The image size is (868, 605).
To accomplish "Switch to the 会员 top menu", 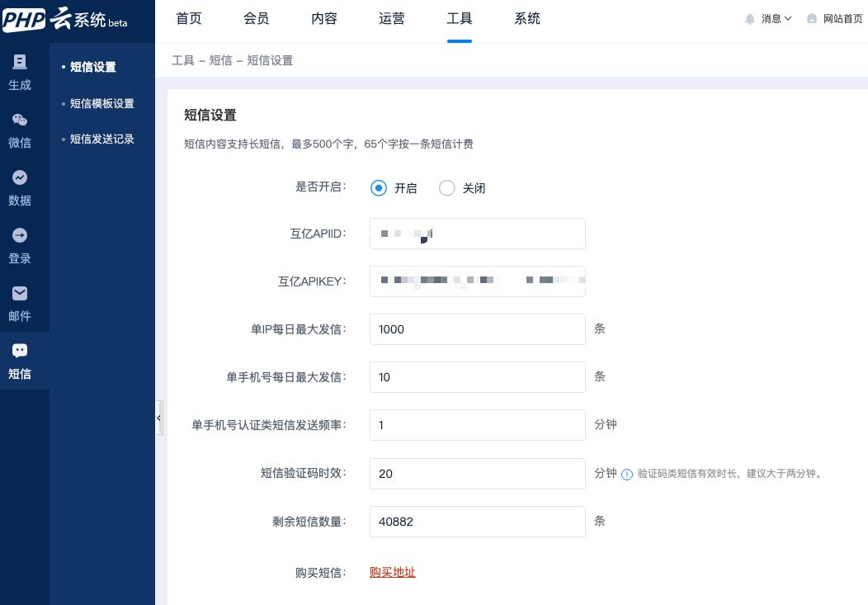I will click(x=257, y=19).
